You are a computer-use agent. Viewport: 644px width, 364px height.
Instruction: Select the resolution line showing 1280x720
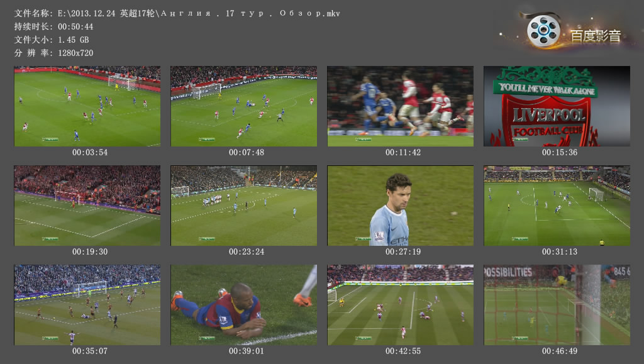(54, 53)
